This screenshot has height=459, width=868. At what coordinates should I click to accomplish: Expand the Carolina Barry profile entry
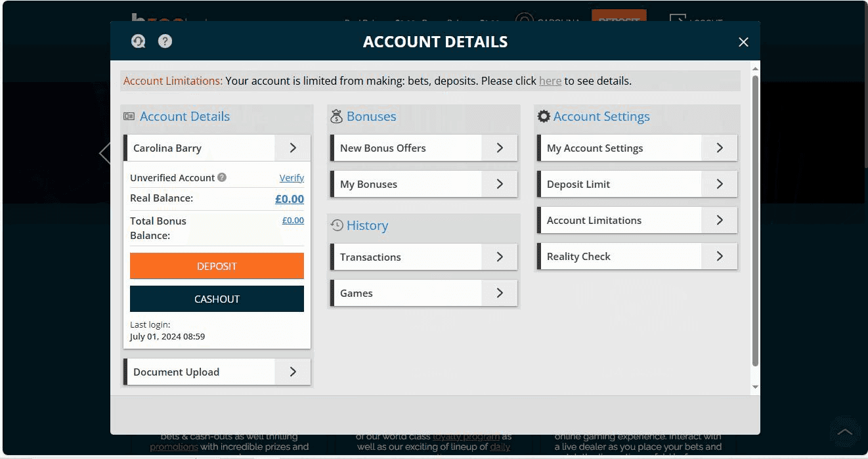coord(292,148)
